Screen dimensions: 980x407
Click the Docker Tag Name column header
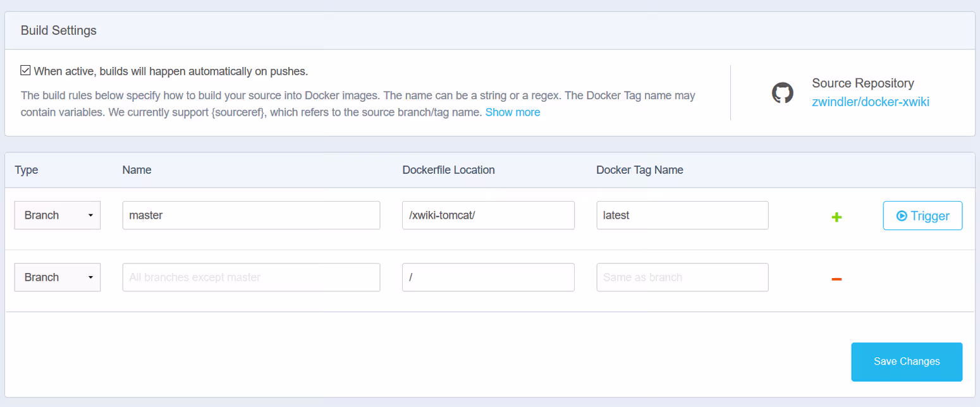coord(639,170)
